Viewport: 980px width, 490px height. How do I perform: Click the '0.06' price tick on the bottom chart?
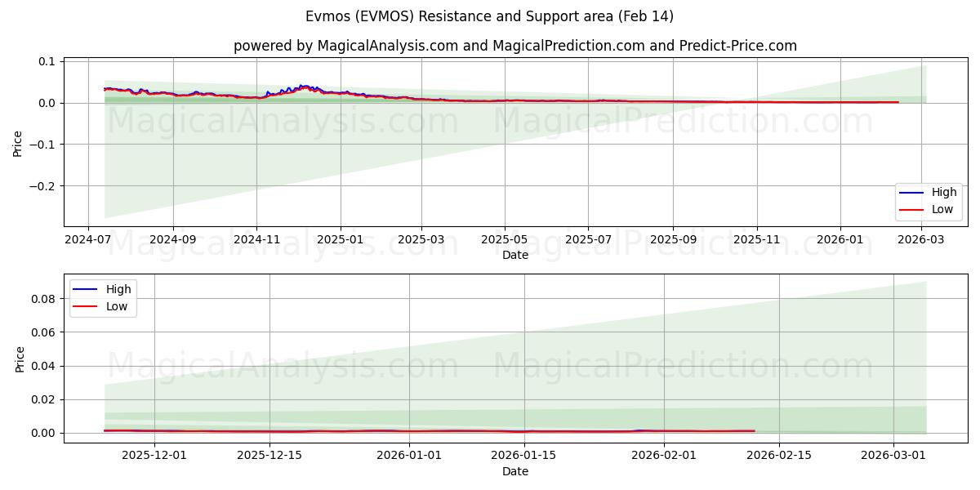pyautogui.click(x=44, y=332)
